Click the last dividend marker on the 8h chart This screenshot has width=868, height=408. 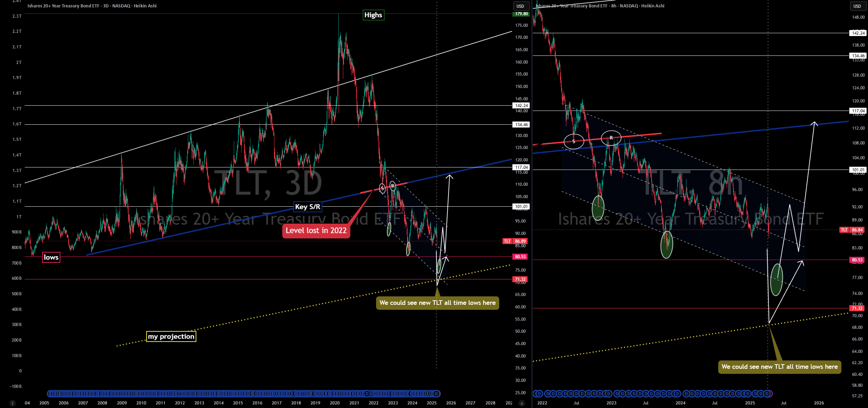(x=767, y=394)
